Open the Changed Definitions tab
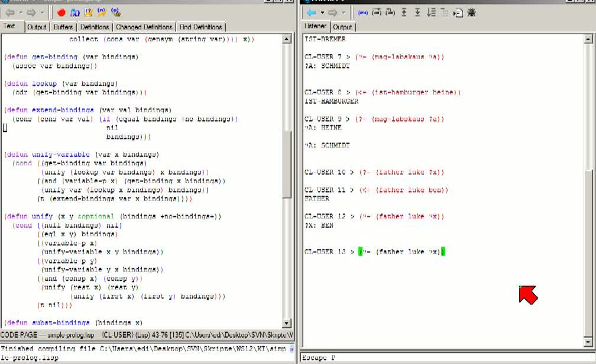 pyautogui.click(x=144, y=27)
